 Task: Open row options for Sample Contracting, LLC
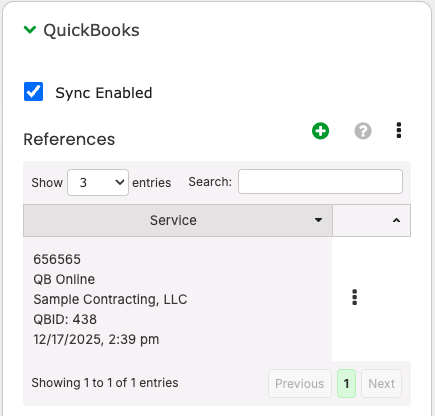[355, 297]
